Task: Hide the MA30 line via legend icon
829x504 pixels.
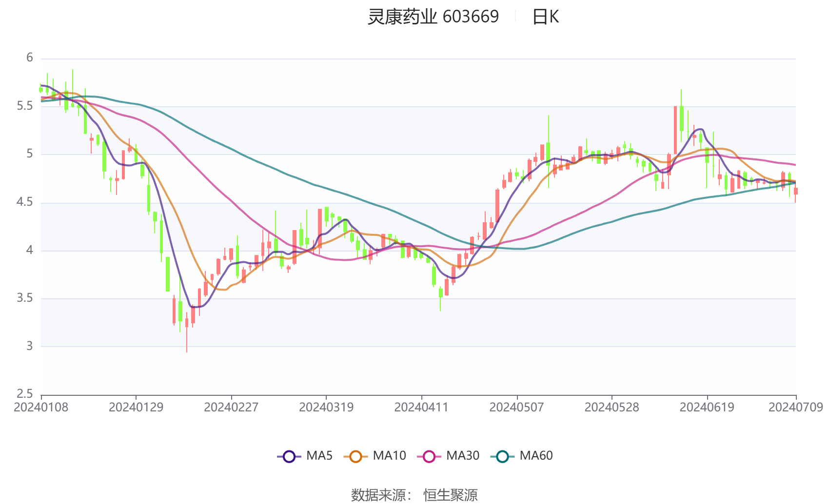Action: (x=429, y=456)
